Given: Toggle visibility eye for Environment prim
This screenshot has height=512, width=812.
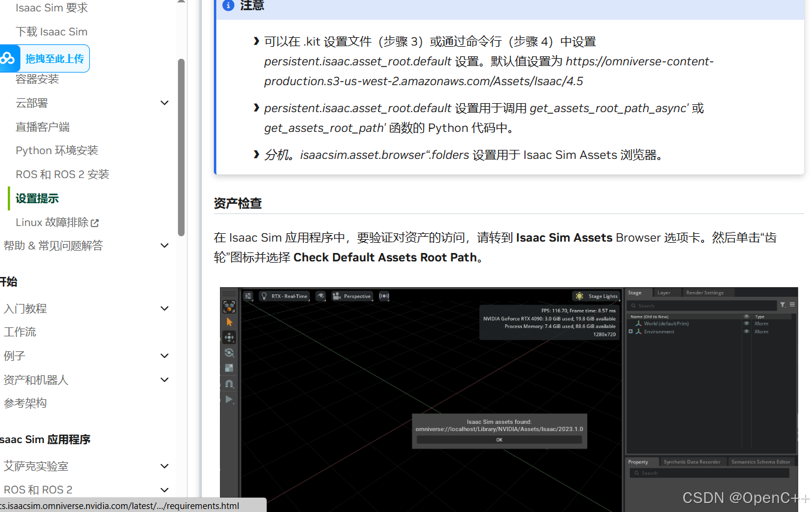Looking at the screenshot, I should [747, 332].
